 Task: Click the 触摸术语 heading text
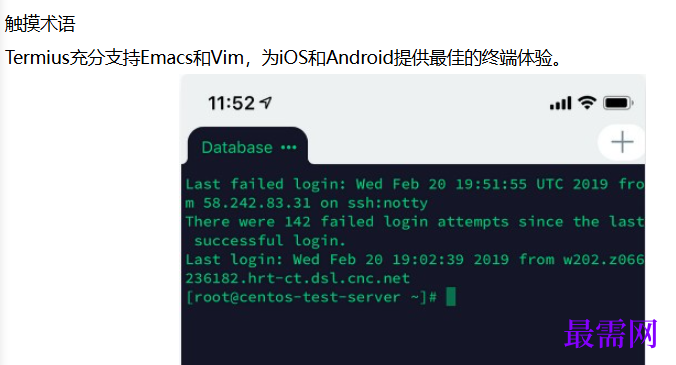click(40, 23)
